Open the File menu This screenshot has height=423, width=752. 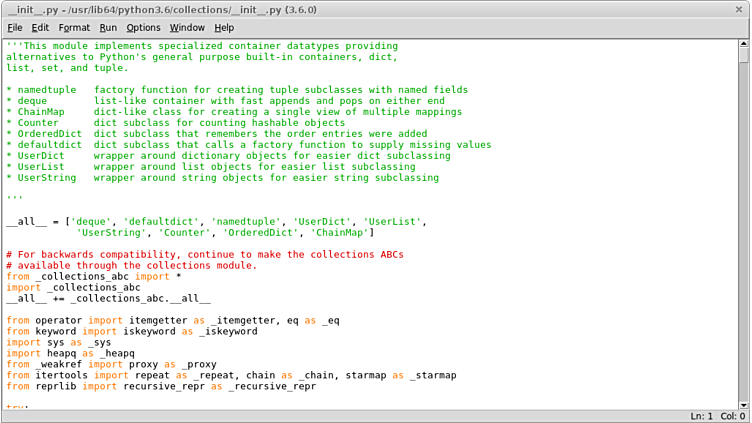pos(15,28)
